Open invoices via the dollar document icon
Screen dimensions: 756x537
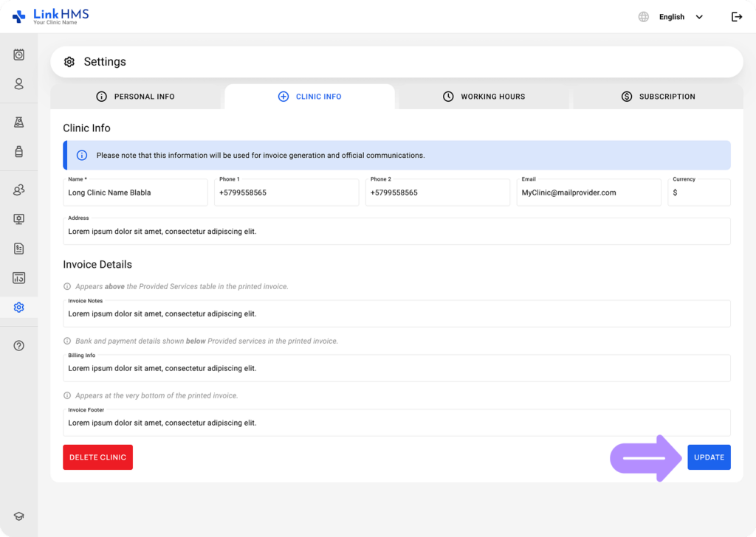(18, 249)
